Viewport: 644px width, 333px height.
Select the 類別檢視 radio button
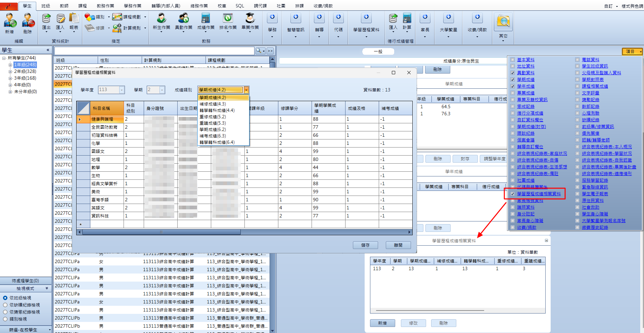pyautogui.click(x=5, y=319)
